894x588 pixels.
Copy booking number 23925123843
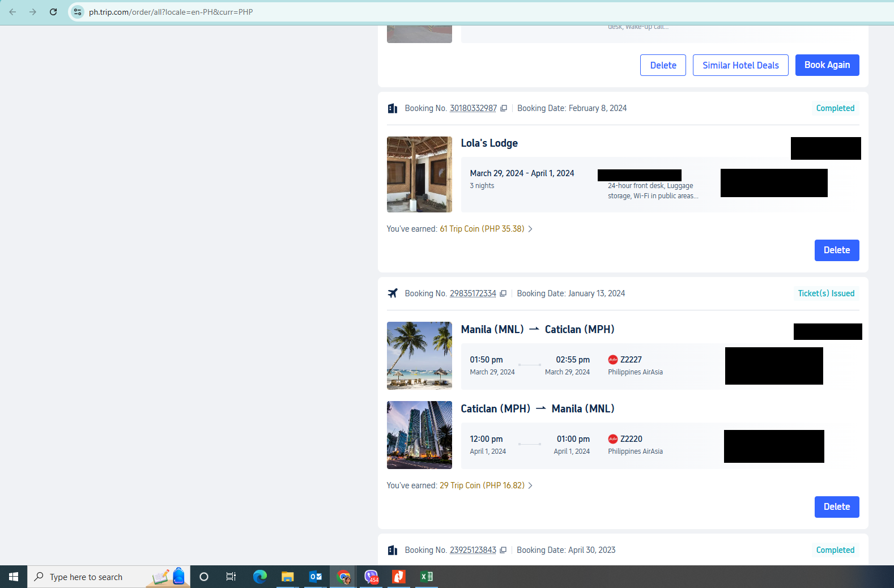[x=503, y=550]
